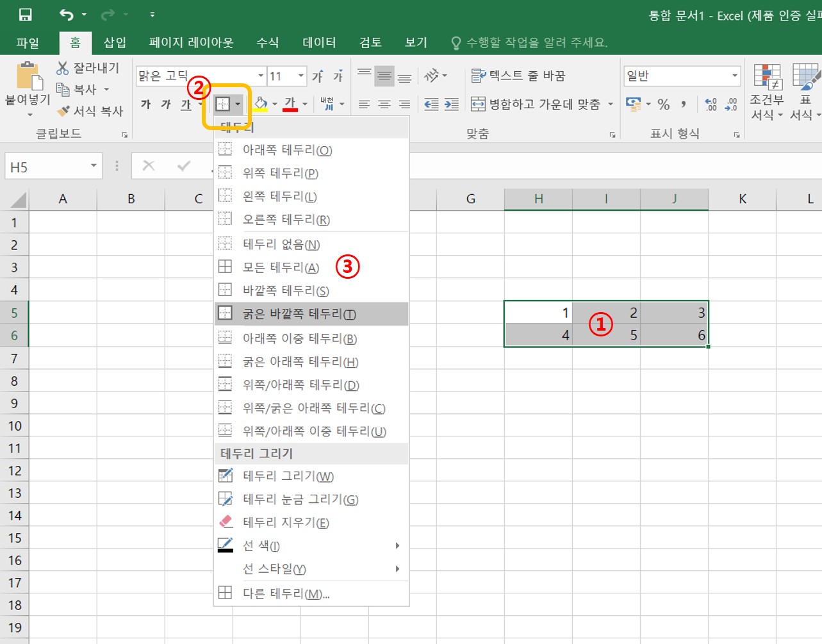Increase font size with larger 가 icon

318,76
